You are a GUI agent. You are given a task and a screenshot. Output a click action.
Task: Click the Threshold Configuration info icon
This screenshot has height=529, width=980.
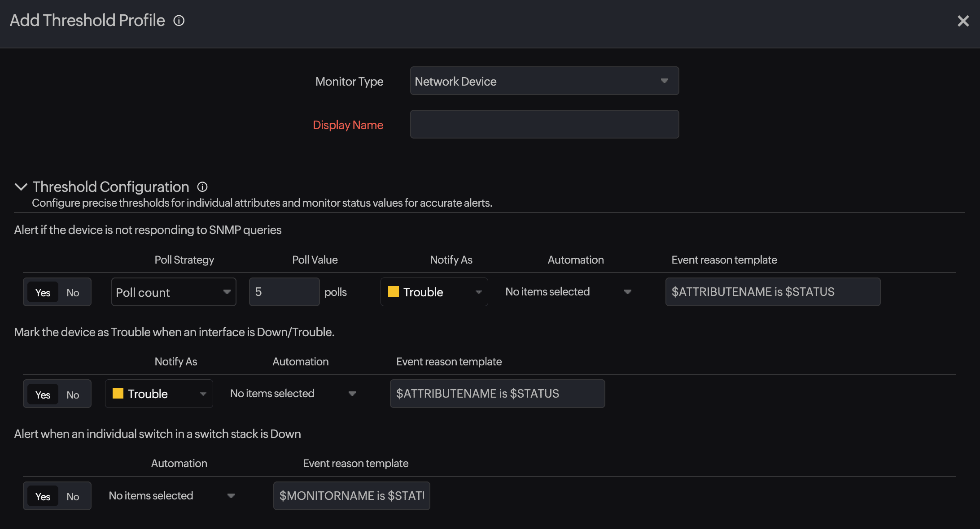pyautogui.click(x=202, y=186)
